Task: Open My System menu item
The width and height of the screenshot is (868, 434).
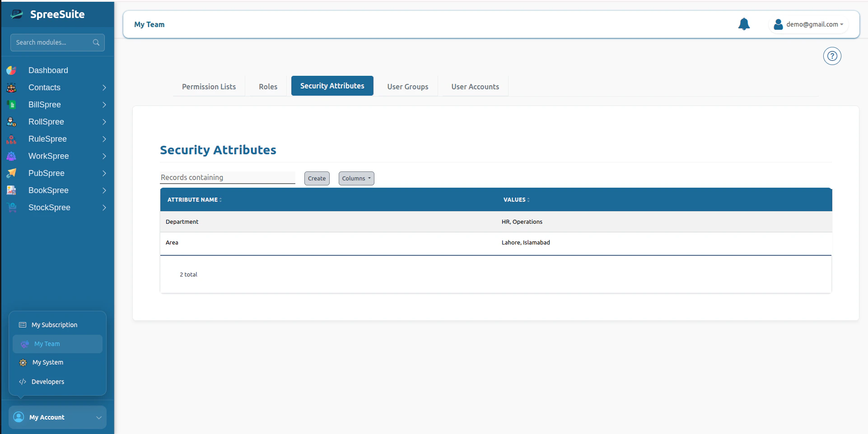Action: [57, 362]
